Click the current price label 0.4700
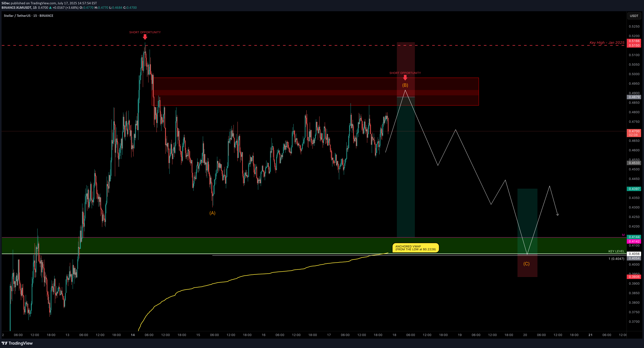Screen dimensions: 644x348 (634, 131)
